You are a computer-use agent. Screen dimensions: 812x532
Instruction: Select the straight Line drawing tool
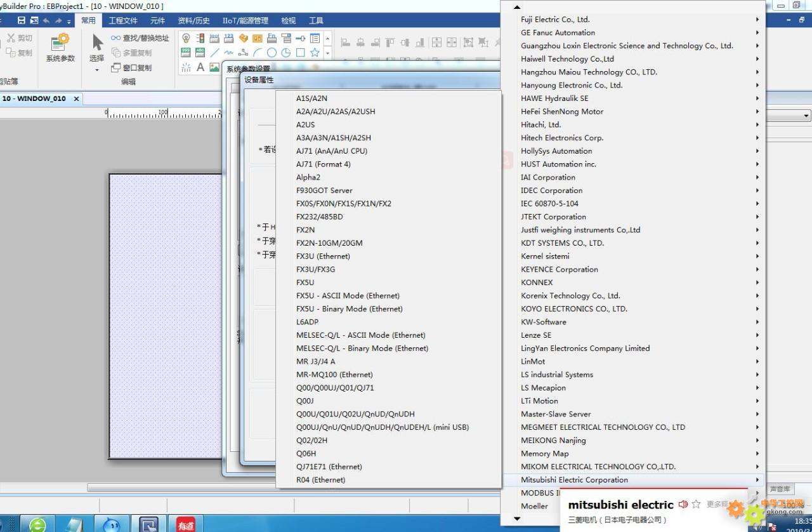point(215,53)
